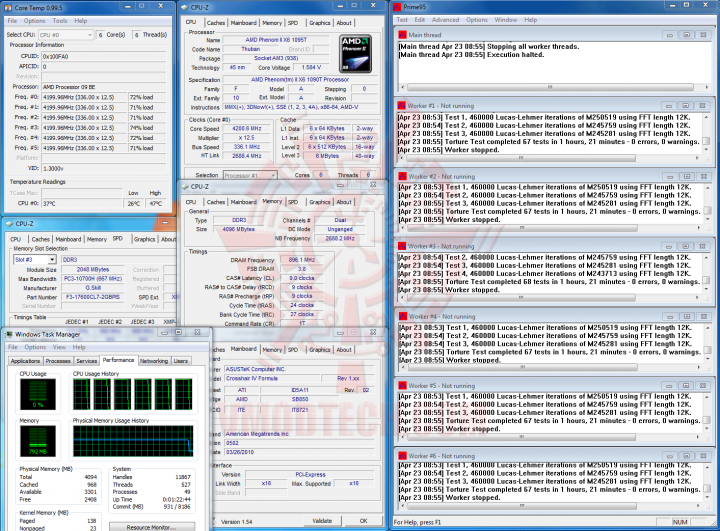
Task: Click the Physical Memory Usage History graph
Action: click(133, 441)
